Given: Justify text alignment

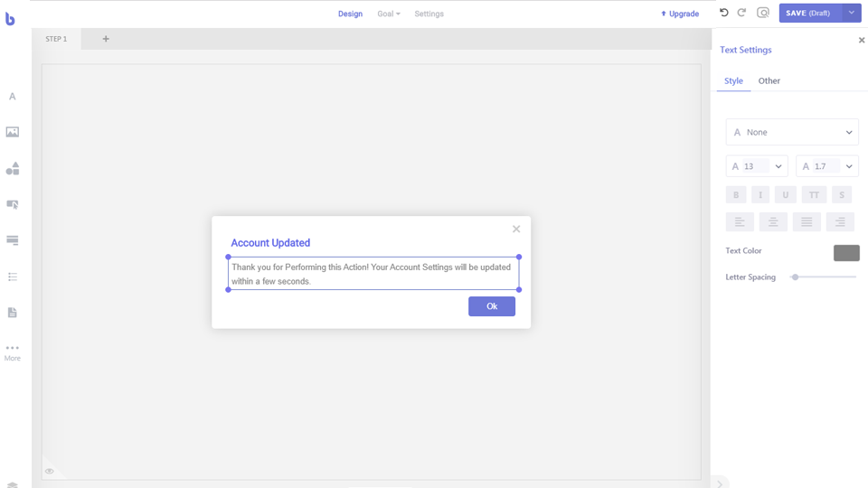Looking at the screenshot, I should pos(807,222).
